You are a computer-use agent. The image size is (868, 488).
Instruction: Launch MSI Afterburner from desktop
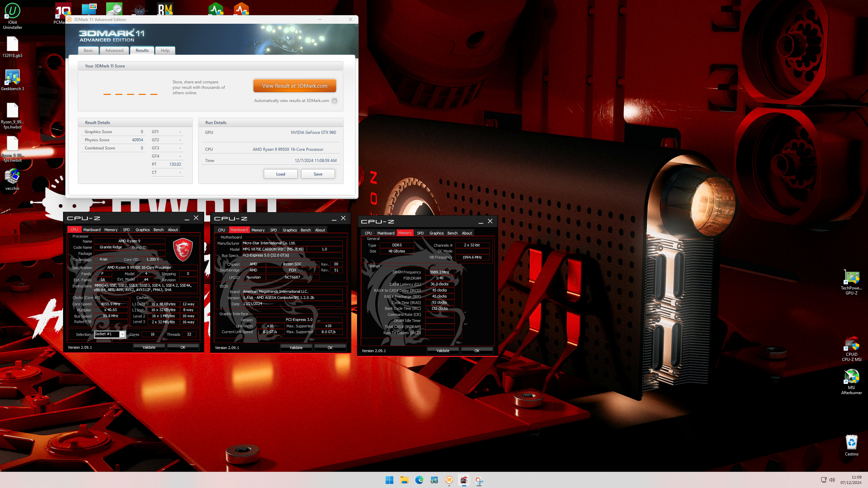[851, 382]
